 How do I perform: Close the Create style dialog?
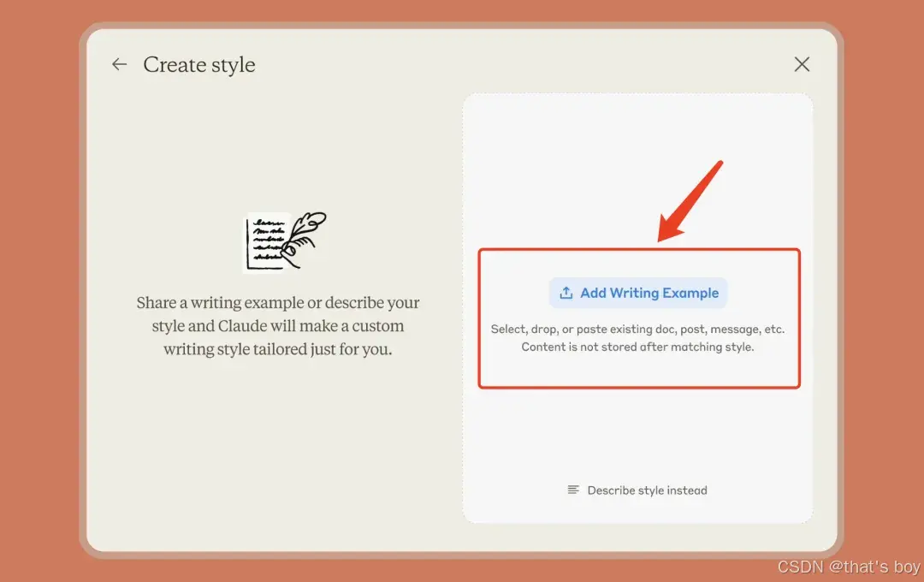(x=802, y=64)
